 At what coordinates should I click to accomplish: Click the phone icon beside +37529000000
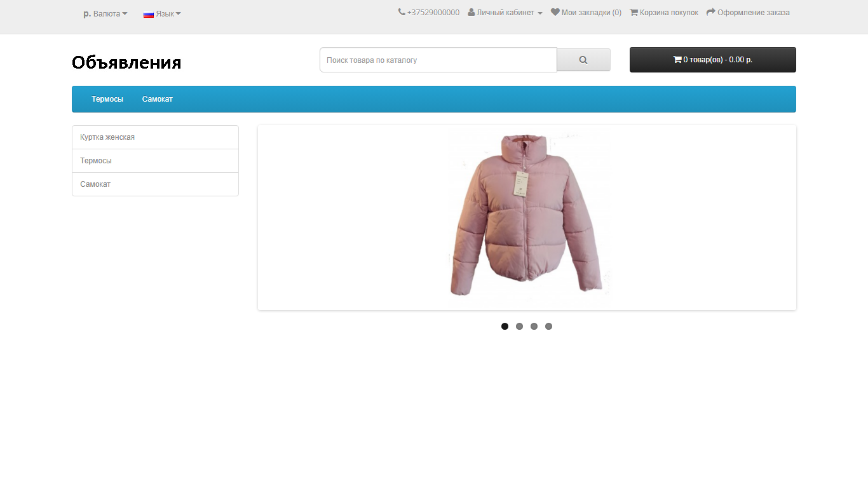pos(402,12)
